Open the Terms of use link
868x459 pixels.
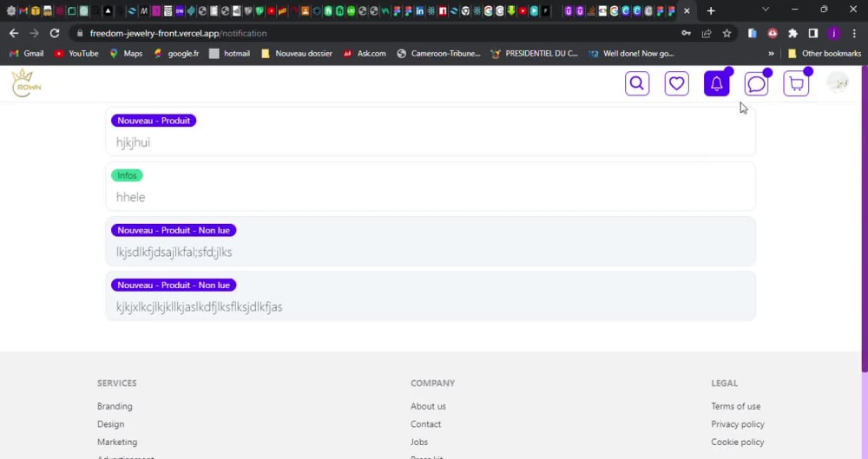click(x=736, y=406)
